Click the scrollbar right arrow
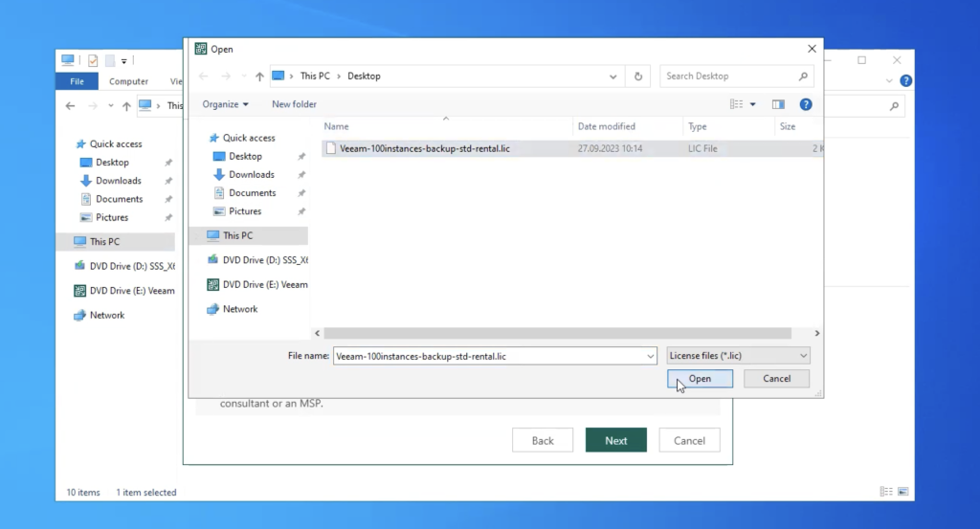Screen dimensions: 980x529 [x=816, y=334]
